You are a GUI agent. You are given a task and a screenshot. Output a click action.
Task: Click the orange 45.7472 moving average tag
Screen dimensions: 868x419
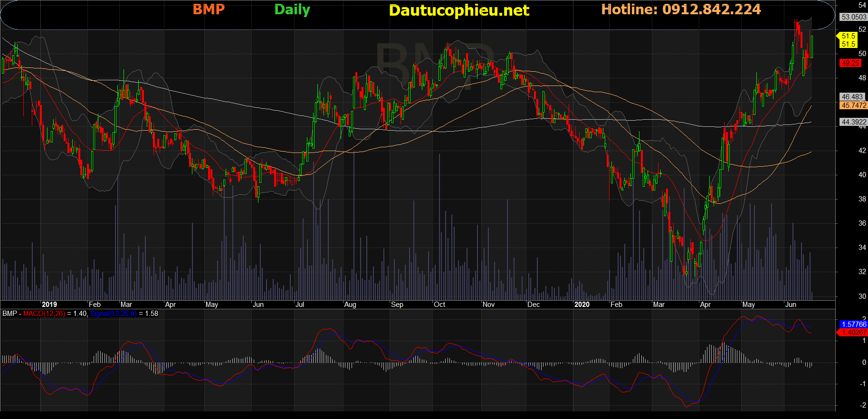pos(854,105)
